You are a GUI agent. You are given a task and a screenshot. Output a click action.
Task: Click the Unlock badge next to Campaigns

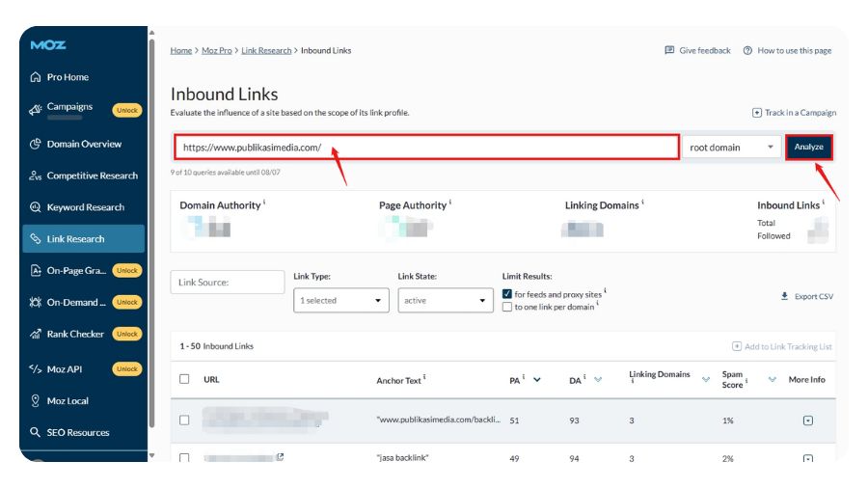point(127,110)
